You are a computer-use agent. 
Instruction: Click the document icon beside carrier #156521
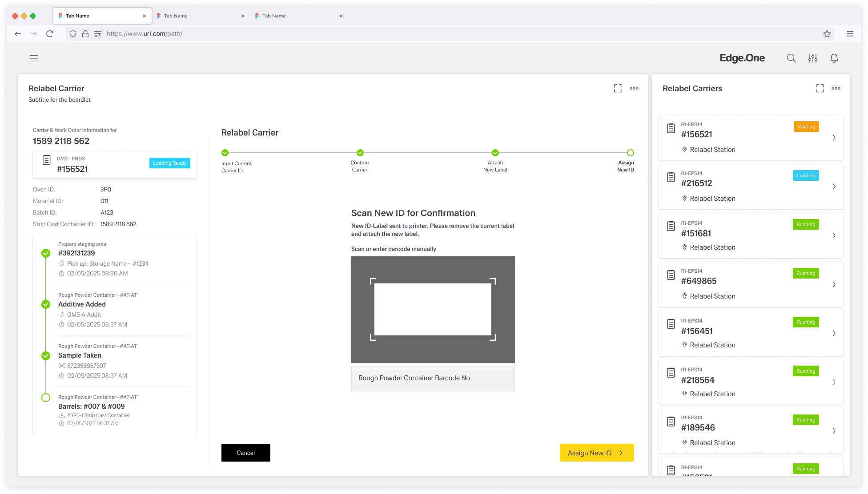point(671,128)
